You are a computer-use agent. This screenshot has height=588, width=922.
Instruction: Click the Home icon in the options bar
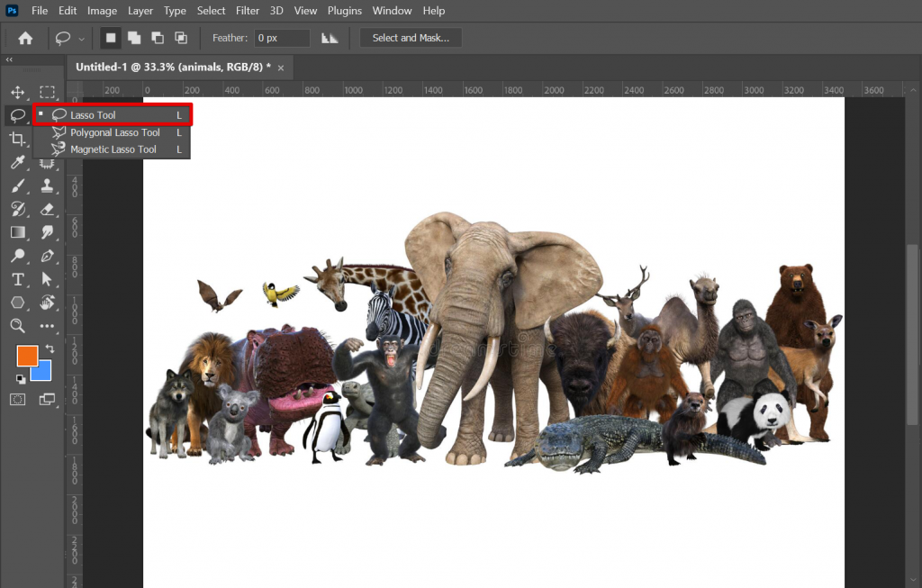click(24, 38)
